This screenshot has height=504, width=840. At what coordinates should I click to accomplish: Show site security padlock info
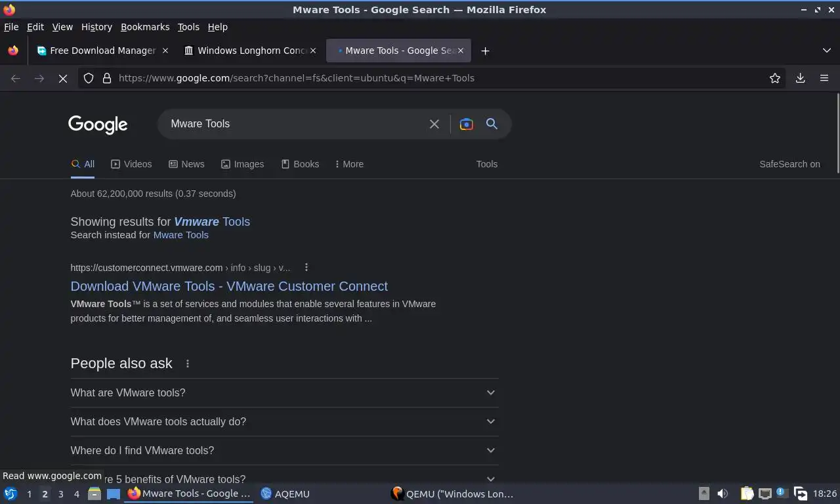pyautogui.click(x=107, y=78)
